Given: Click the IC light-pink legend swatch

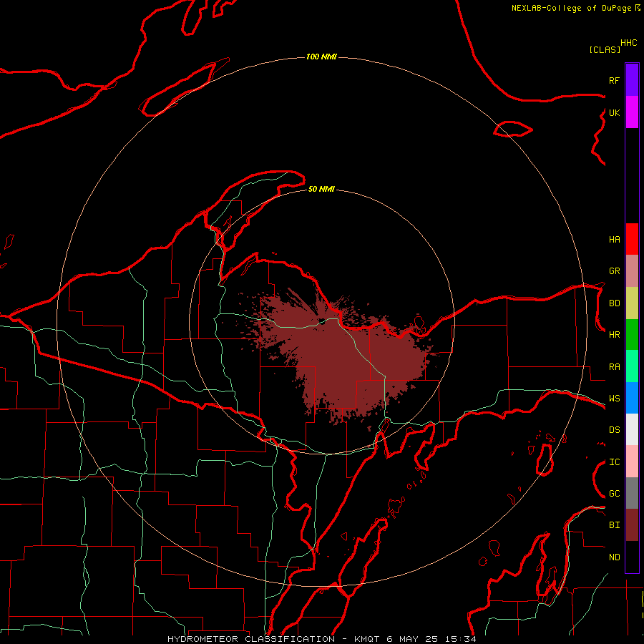Looking at the screenshot, I should [632, 462].
